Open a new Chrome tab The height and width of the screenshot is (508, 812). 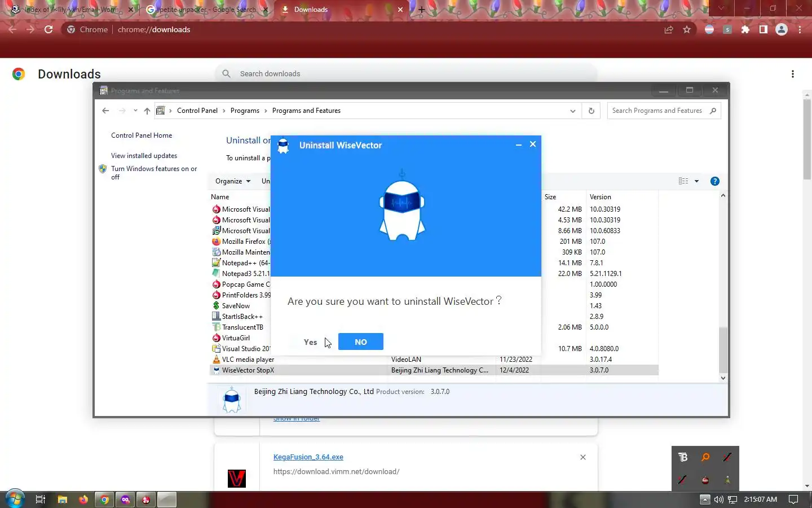(421, 10)
